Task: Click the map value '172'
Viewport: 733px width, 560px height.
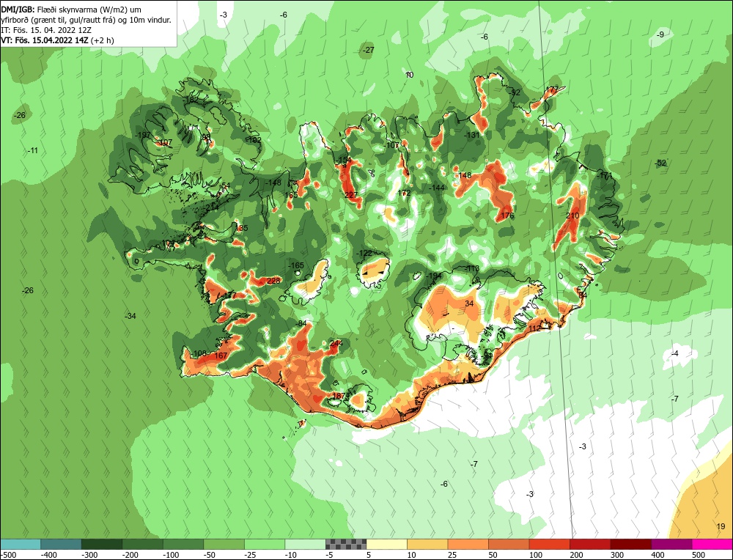Action: (x=404, y=193)
